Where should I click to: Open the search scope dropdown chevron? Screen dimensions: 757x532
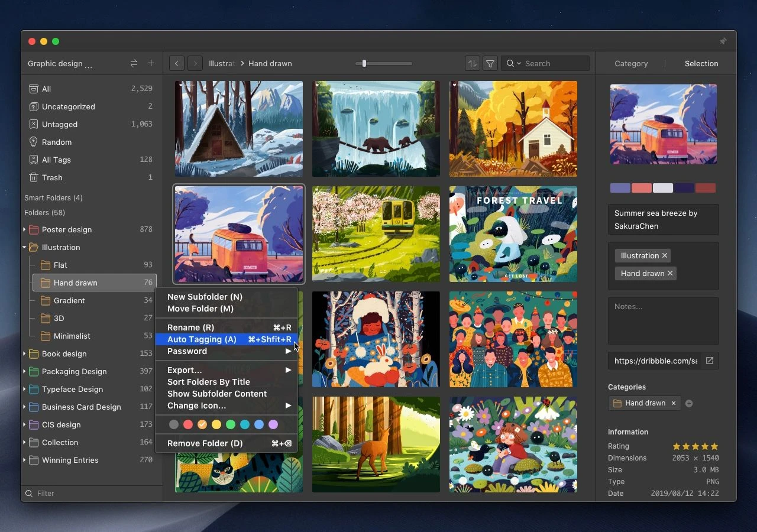click(x=519, y=63)
